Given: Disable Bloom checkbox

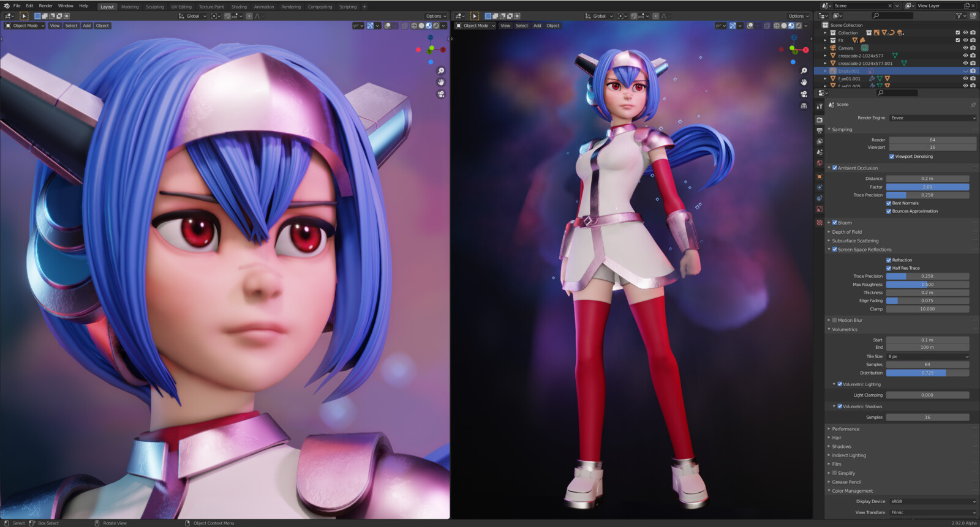Looking at the screenshot, I should (x=835, y=223).
